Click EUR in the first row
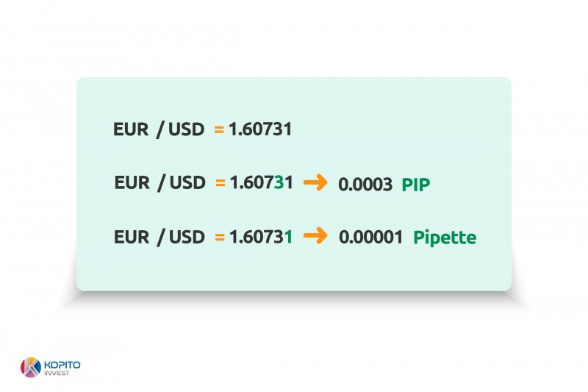The width and height of the screenshot is (588, 392). [x=131, y=129]
